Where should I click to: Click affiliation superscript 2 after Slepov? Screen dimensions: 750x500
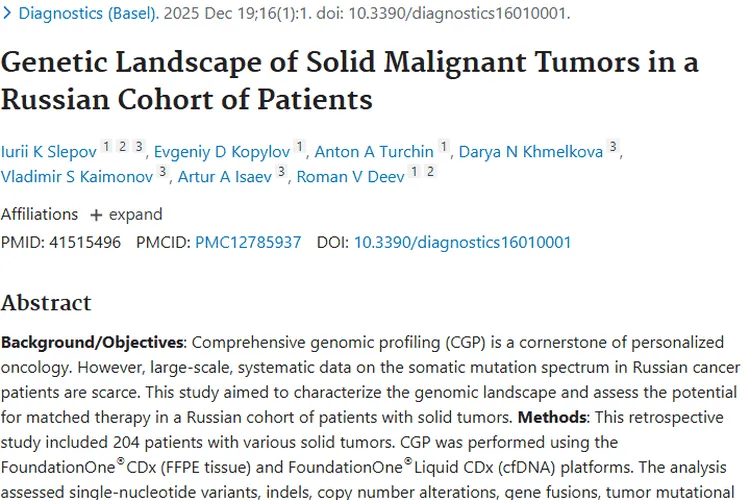pyautogui.click(x=122, y=148)
